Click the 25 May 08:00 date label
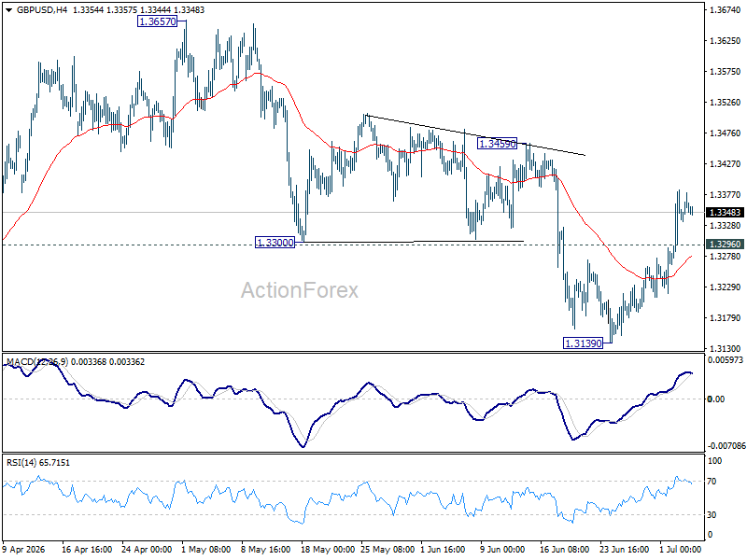The height and width of the screenshot is (560, 747). [388, 550]
